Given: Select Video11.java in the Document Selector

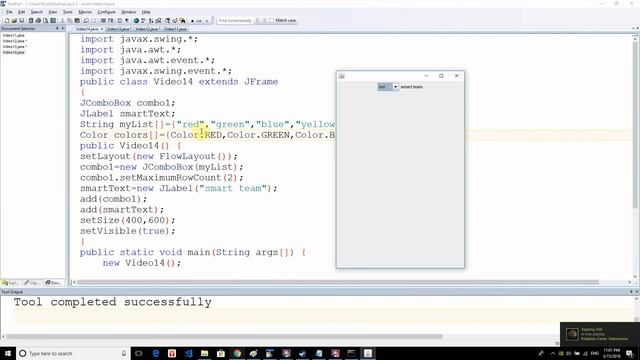Looking at the screenshot, I should 13,36.
